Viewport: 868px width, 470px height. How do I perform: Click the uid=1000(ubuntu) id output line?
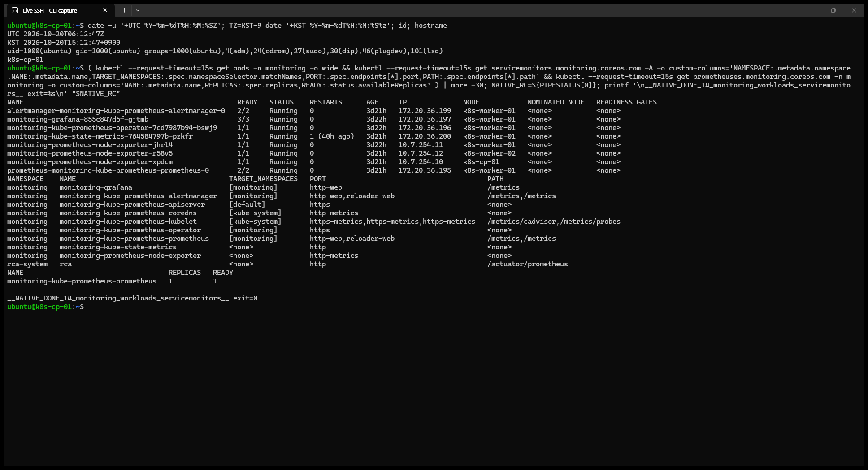point(225,51)
